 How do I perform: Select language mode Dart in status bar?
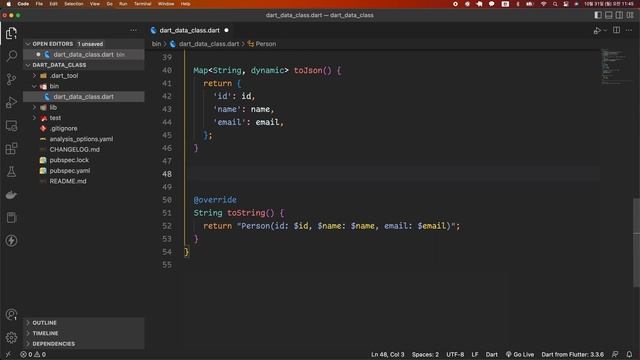pos(491,354)
